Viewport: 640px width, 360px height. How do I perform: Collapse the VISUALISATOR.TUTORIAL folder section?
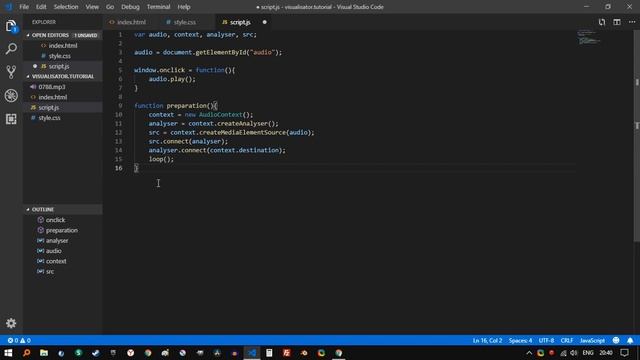click(x=62, y=76)
